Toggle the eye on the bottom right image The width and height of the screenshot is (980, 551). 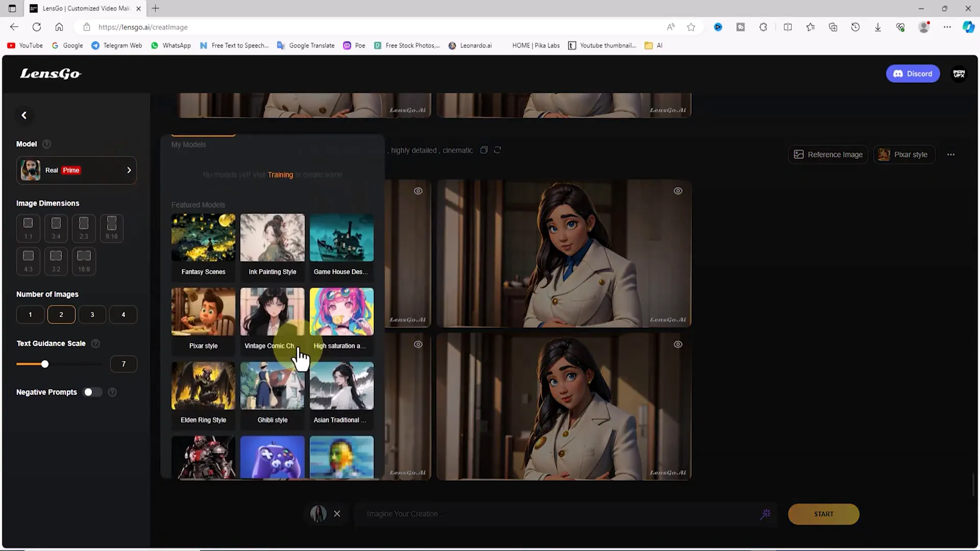pos(678,344)
